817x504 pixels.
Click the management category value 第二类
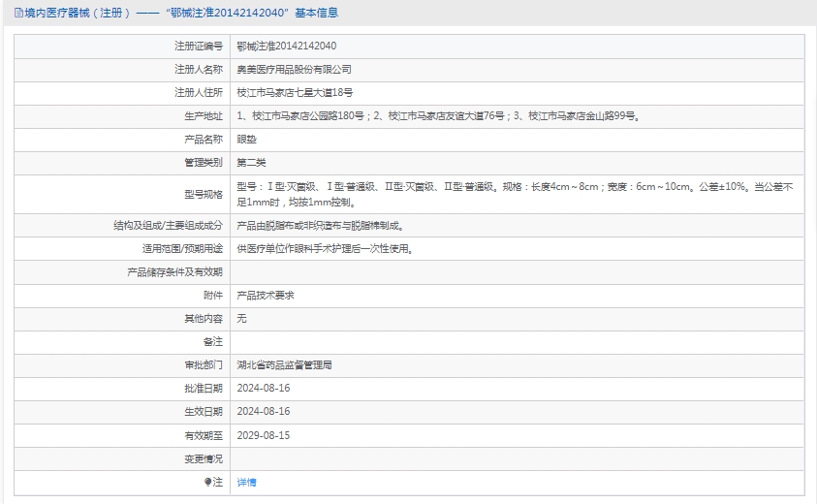251,163
